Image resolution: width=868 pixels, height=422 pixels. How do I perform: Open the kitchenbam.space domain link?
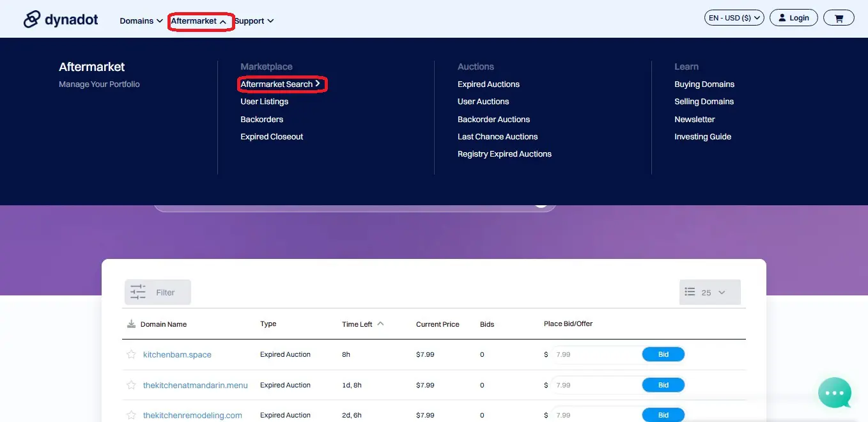click(x=177, y=354)
